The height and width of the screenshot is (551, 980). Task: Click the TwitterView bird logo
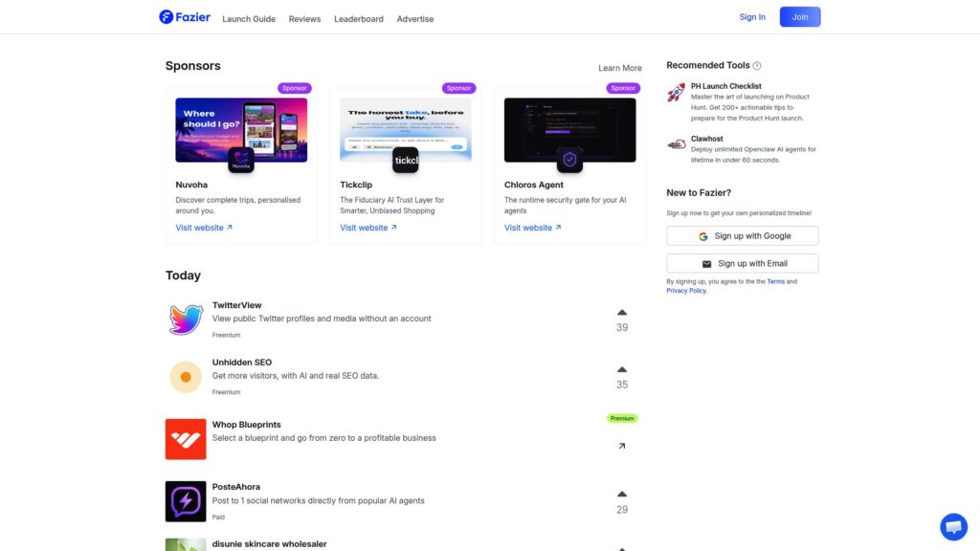186,320
